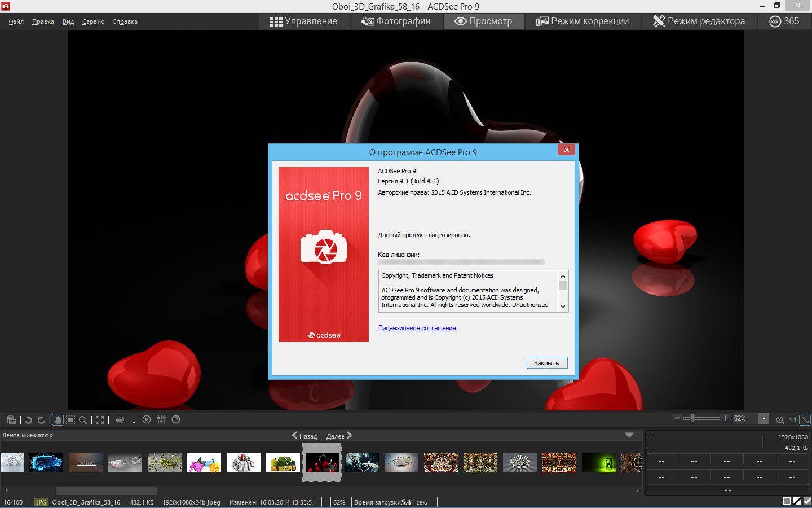Go to next image with Далее
The image size is (812, 508).
tap(339, 436)
